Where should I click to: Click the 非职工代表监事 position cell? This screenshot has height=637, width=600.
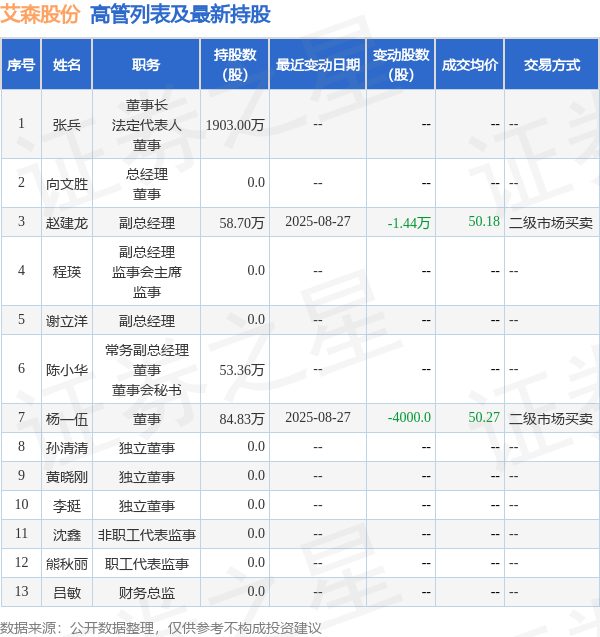146,535
